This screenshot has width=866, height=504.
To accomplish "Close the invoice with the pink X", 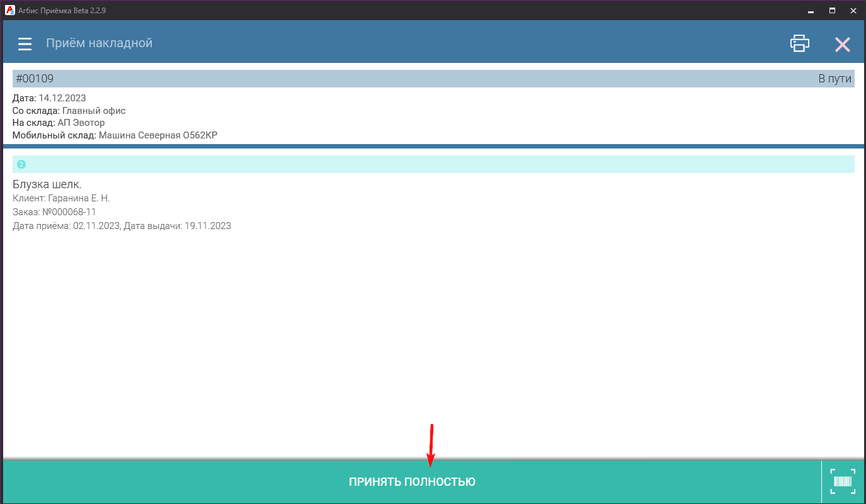I will (x=842, y=44).
